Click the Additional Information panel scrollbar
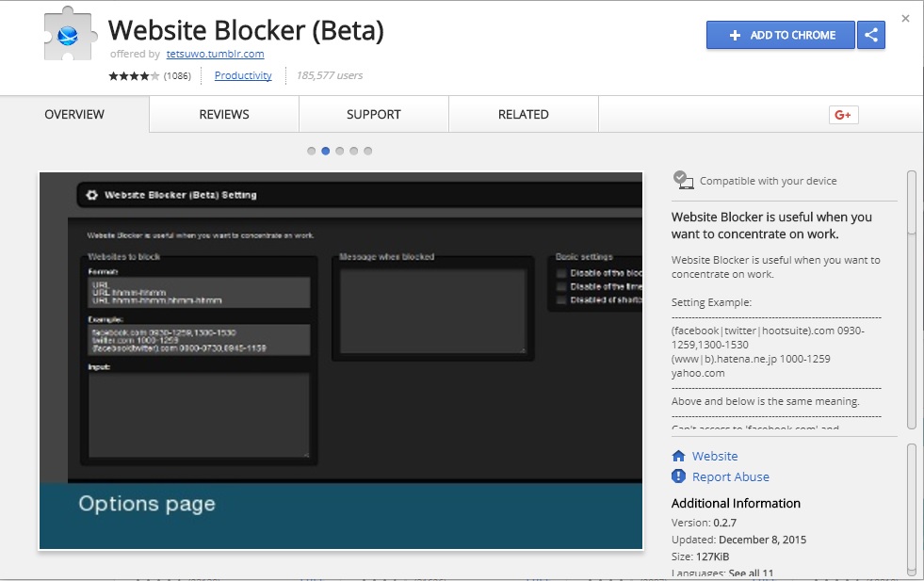Screen dimensions: 924x581 [912, 509]
